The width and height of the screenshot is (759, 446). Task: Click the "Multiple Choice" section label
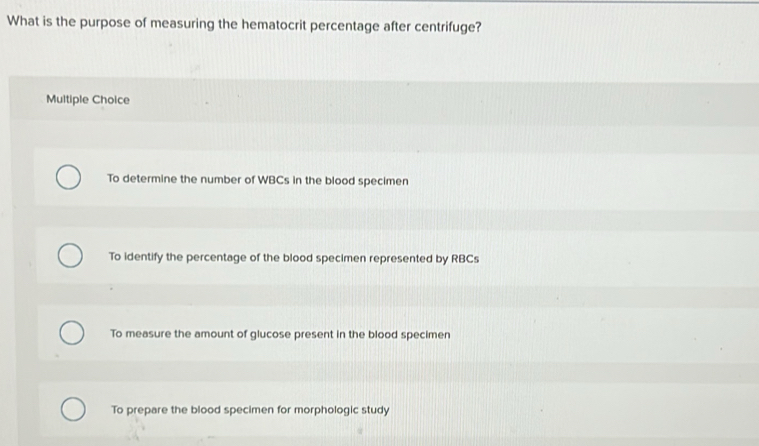[x=88, y=100]
